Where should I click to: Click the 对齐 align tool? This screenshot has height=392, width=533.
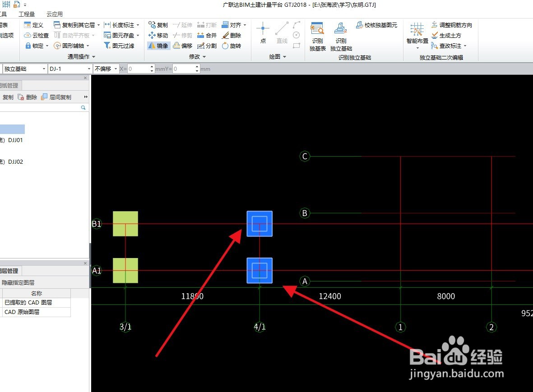pos(232,25)
